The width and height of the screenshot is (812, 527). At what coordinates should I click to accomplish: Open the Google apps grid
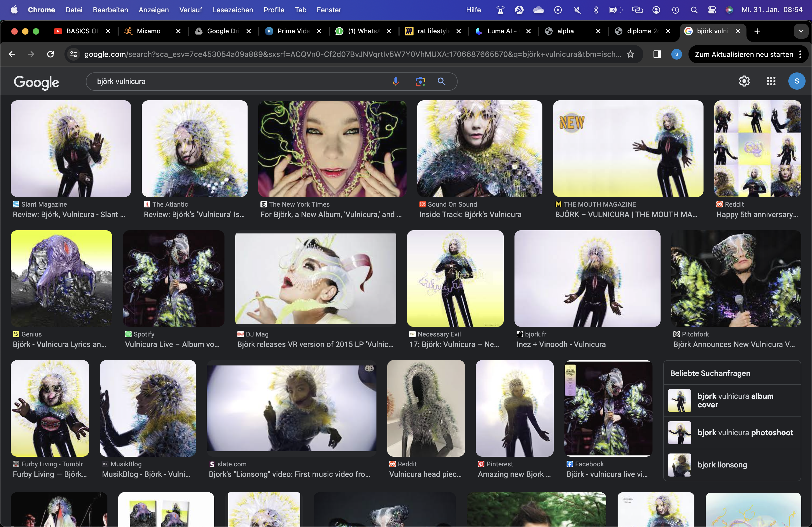pyautogui.click(x=771, y=81)
